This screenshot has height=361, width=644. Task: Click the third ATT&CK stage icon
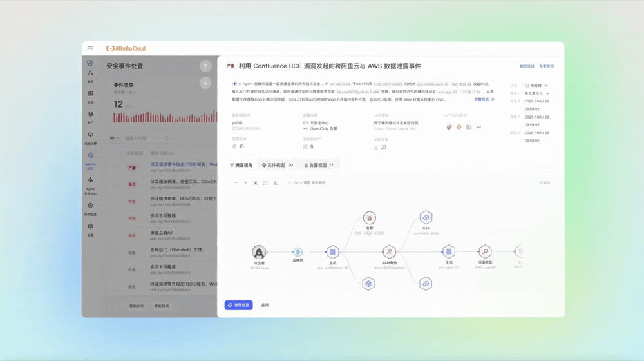(469, 127)
